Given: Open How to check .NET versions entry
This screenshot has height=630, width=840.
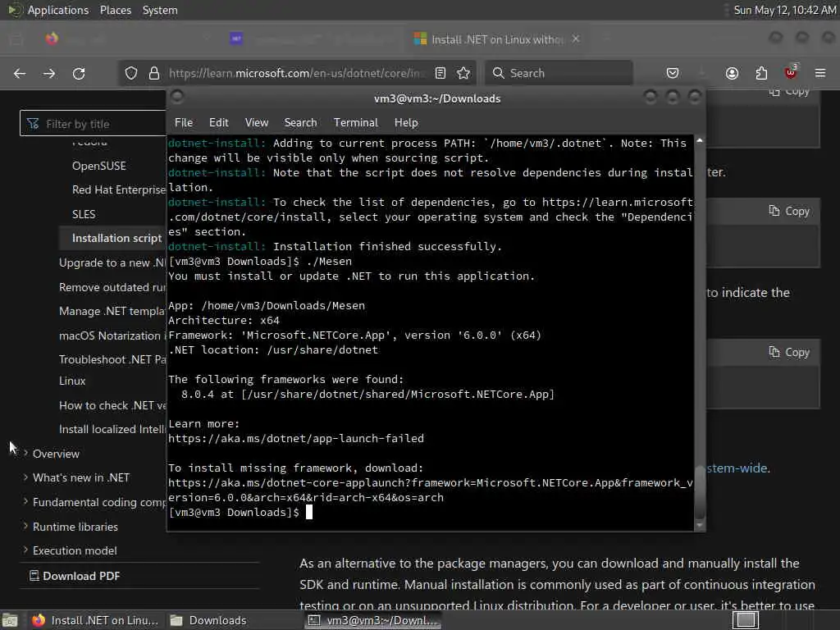Looking at the screenshot, I should click(x=112, y=405).
